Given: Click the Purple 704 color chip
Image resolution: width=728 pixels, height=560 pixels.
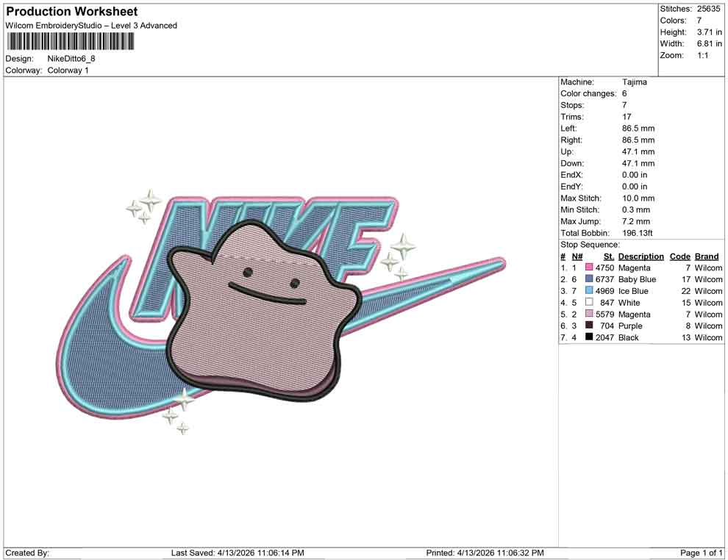Looking at the screenshot, I should point(588,326).
